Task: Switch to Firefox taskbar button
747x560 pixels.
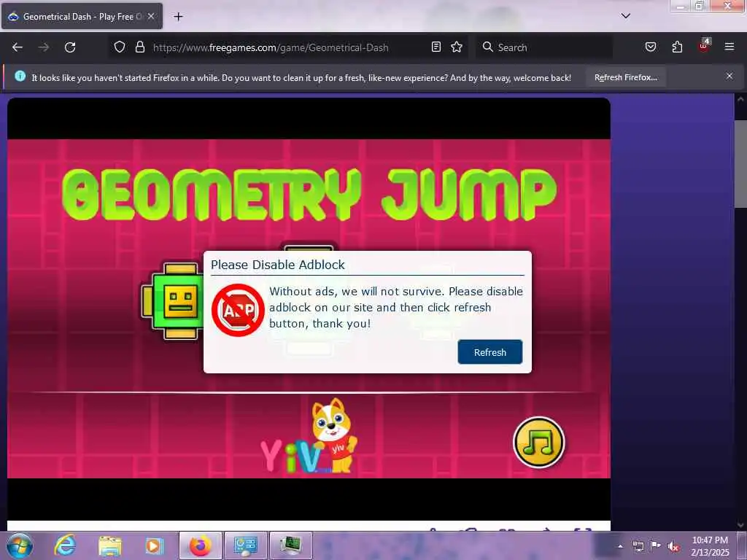Action: tap(200, 545)
